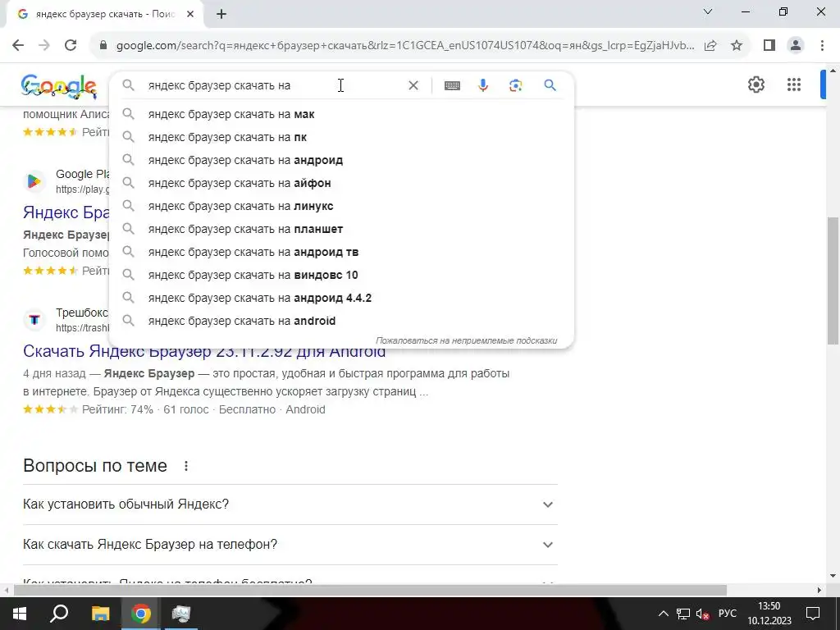Screen dimensions: 840x630
Task: Choose suggestion ending with линукс
Action: 341,206
